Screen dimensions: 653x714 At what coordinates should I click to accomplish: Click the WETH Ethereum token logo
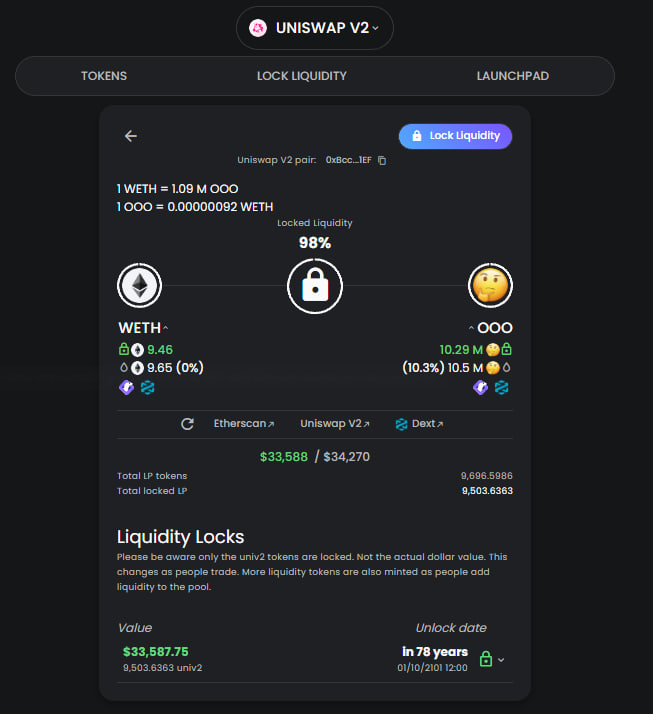click(x=139, y=286)
